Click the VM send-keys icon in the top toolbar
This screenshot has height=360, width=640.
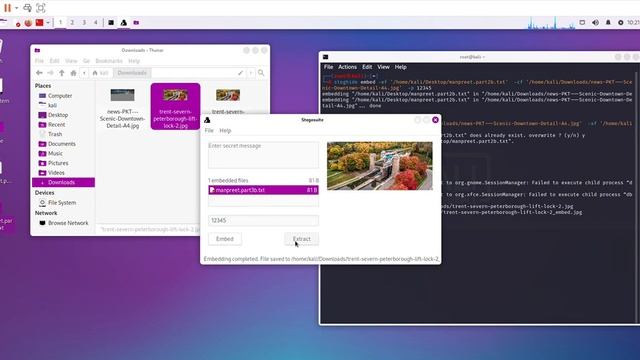tap(27, 8)
